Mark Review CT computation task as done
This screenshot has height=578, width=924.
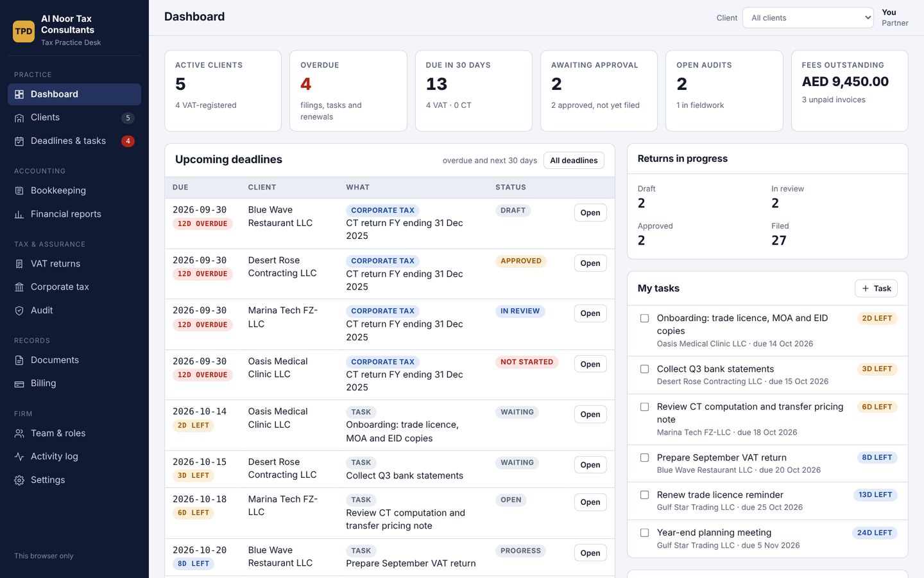(644, 407)
